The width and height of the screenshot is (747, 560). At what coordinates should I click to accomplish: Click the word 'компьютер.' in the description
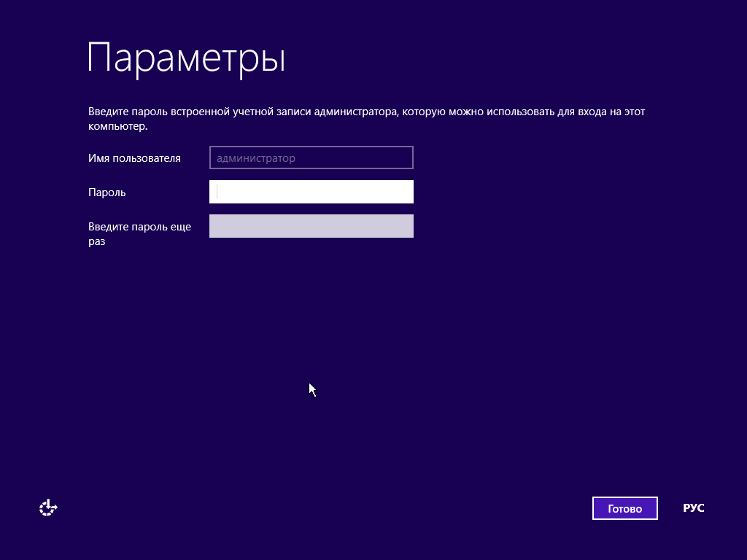coord(117,126)
